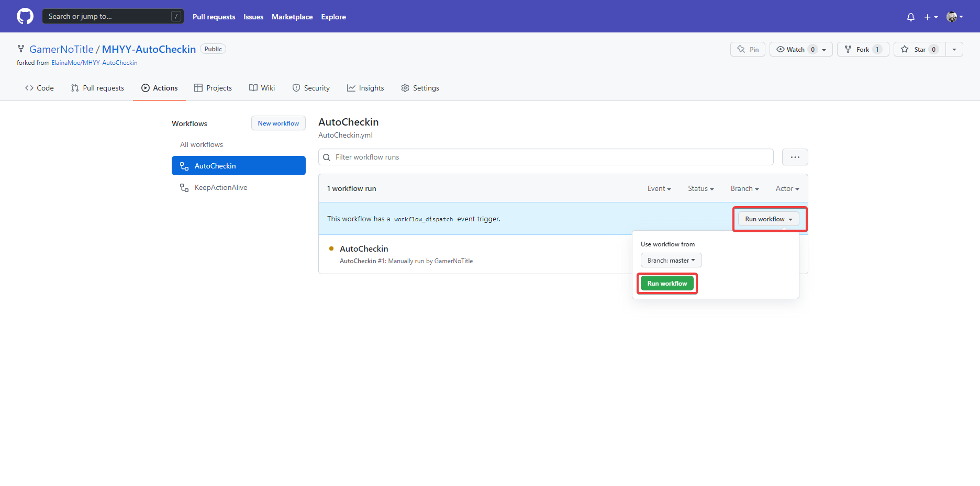Viewport: 980px width, 486px height.
Task: Click the GitHub Octocat logo
Action: pos(25,16)
